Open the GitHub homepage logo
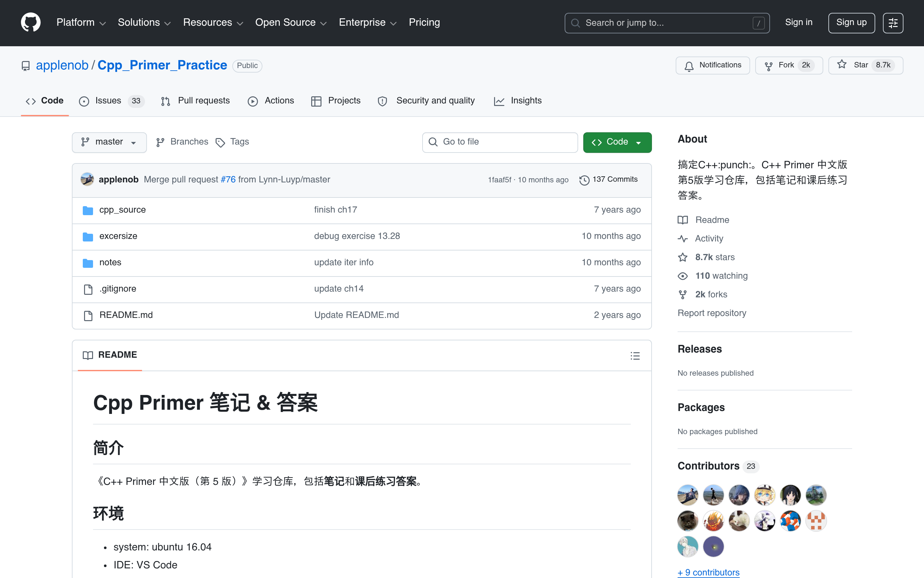The image size is (924, 578). coord(30,22)
